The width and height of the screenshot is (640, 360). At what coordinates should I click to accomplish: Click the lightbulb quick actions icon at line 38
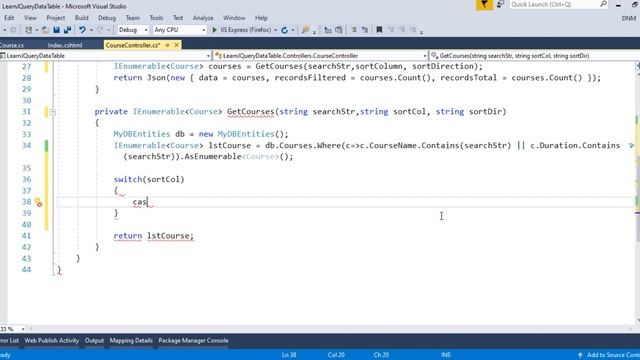[38, 202]
